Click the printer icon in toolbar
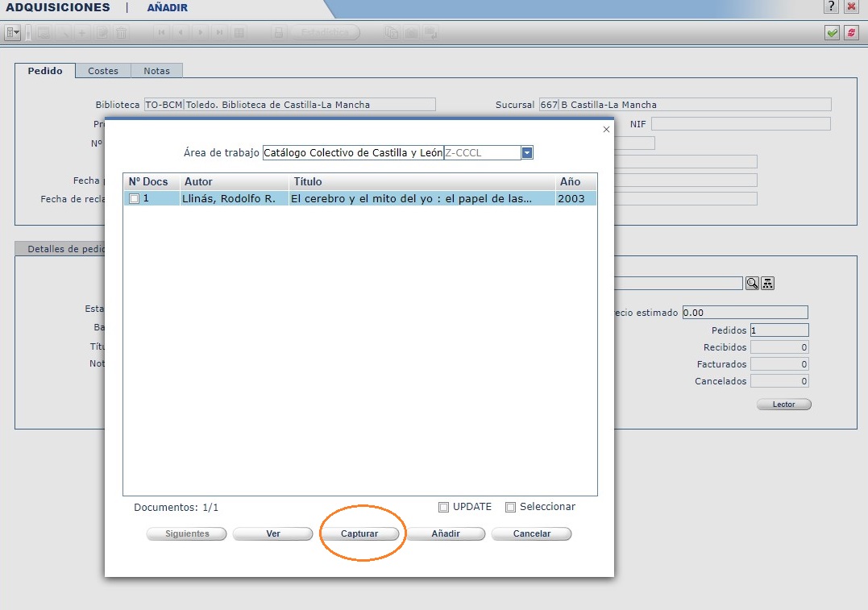 point(278,33)
